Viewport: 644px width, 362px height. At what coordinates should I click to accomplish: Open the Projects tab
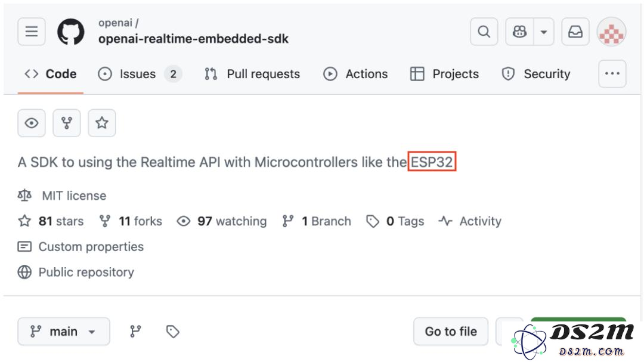[444, 74]
